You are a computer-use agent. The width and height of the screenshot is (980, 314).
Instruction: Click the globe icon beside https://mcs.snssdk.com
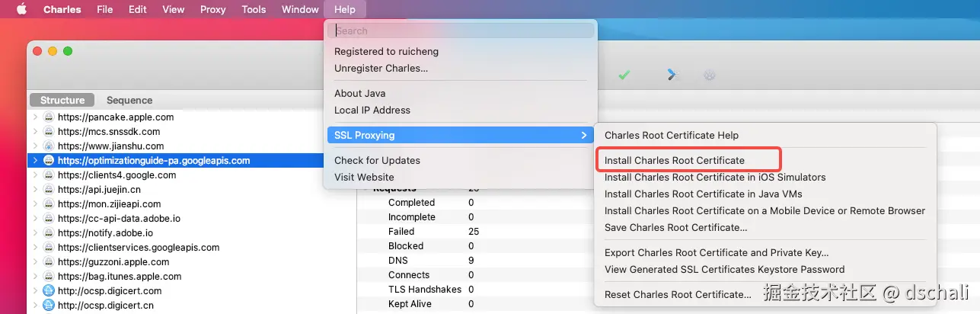pyautogui.click(x=49, y=132)
